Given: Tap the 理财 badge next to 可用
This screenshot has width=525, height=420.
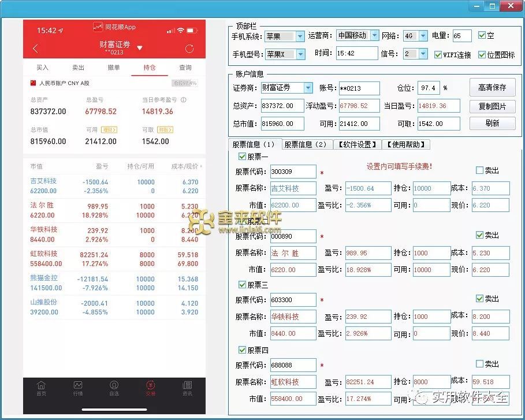Looking at the screenshot, I should click(110, 129).
